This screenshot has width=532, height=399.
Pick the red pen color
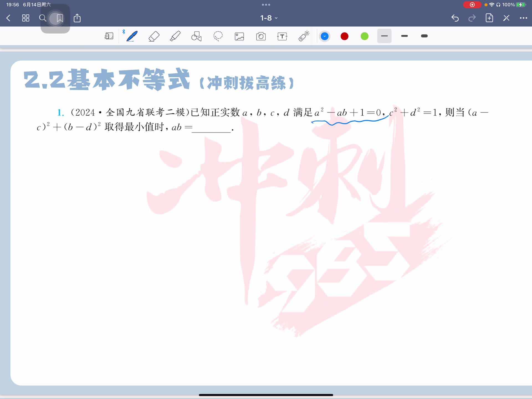coord(344,36)
